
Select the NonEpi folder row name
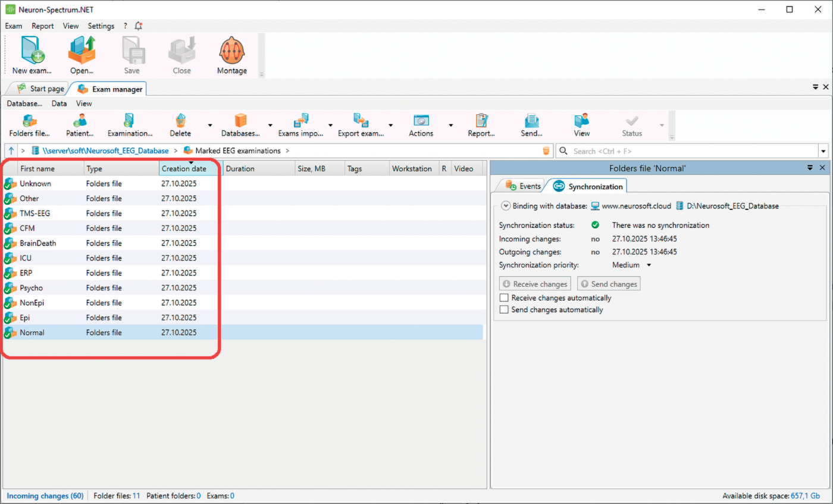32,303
